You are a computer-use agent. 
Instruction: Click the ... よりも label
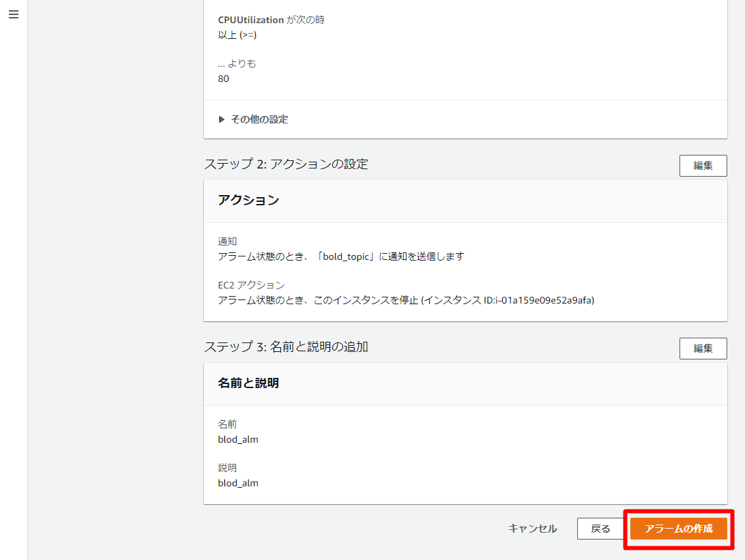(237, 63)
